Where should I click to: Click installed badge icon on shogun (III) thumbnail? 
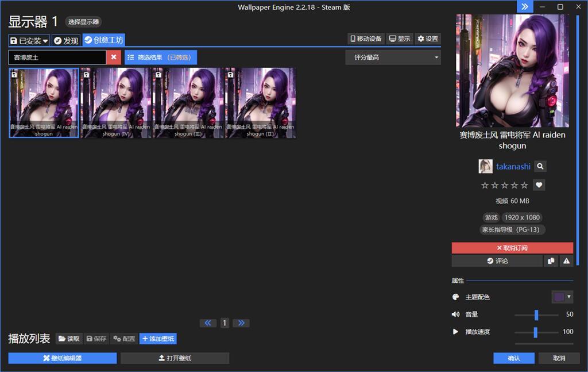[x=158, y=75]
